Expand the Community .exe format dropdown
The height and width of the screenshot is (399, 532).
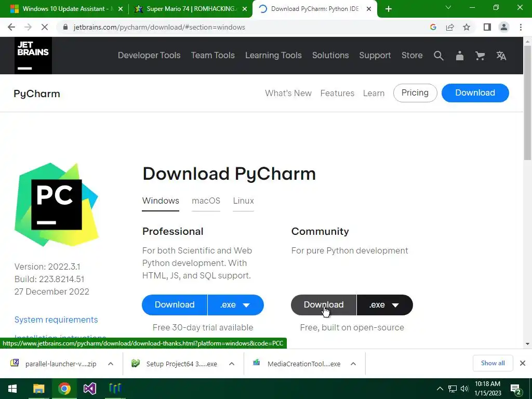[x=385, y=304]
